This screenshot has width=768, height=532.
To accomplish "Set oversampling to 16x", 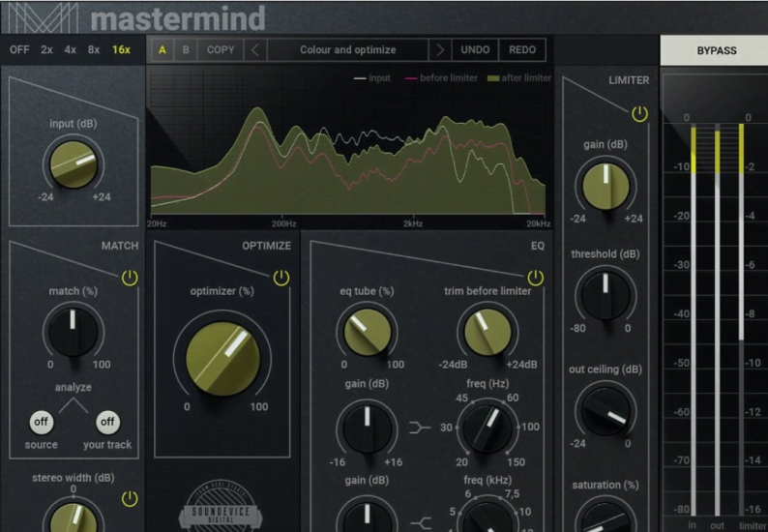I will click(x=121, y=50).
